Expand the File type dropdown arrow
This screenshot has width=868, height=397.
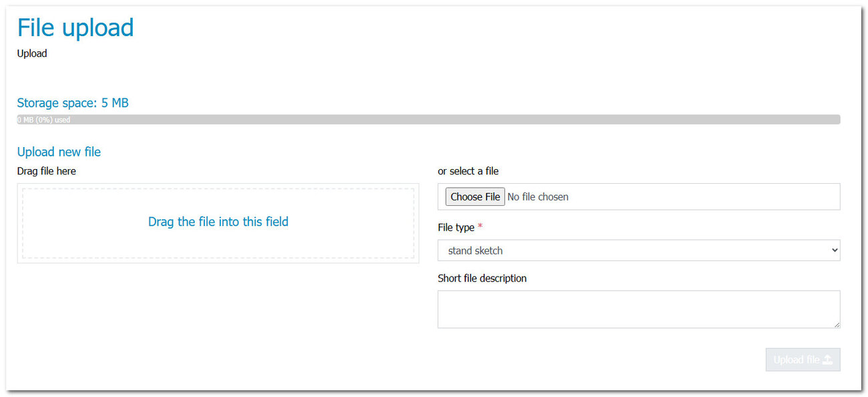pyautogui.click(x=834, y=251)
